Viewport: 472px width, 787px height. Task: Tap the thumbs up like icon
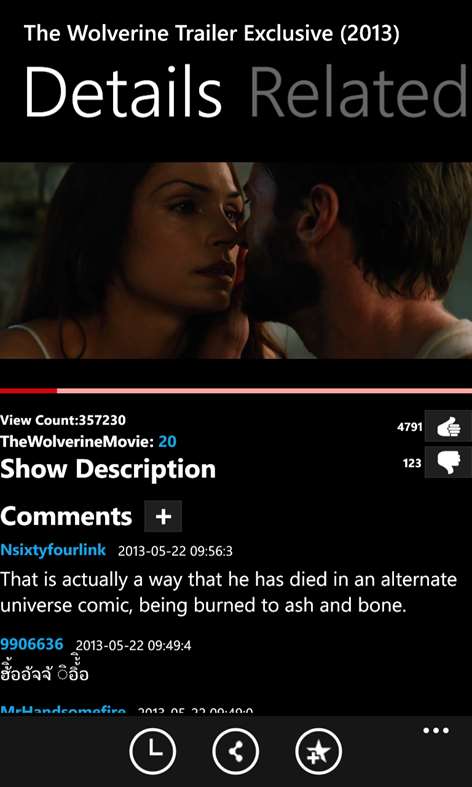coord(448,427)
